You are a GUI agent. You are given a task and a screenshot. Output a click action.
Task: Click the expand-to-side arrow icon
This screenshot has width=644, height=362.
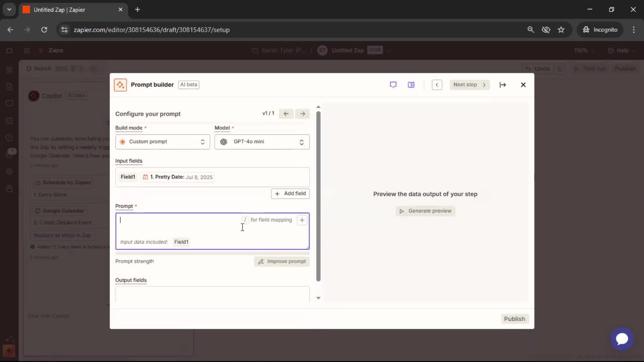(502, 85)
